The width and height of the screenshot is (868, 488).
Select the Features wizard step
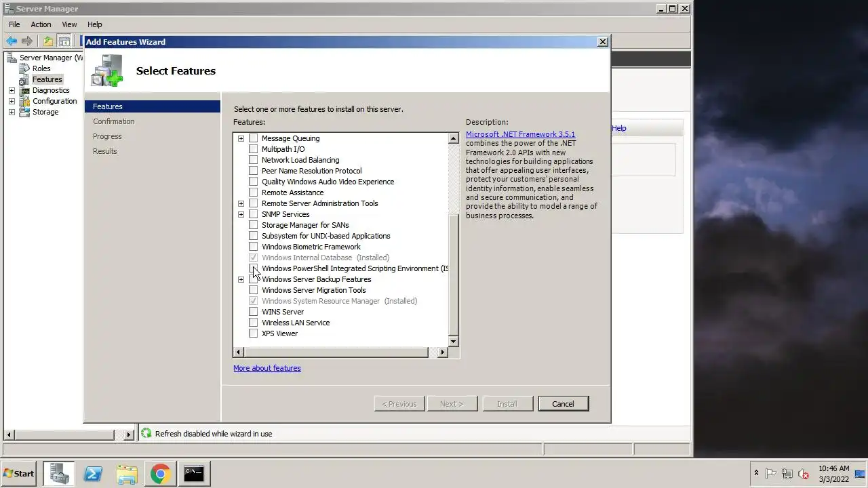pos(153,106)
